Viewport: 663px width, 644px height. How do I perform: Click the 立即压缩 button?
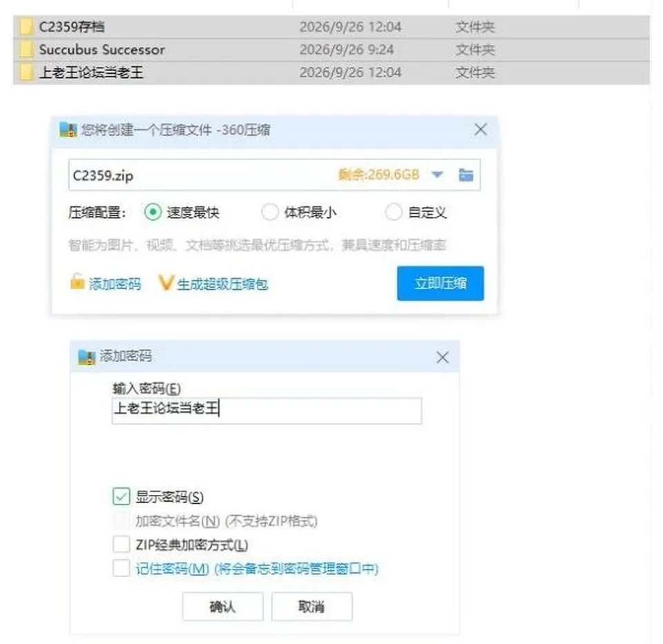pos(440,283)
